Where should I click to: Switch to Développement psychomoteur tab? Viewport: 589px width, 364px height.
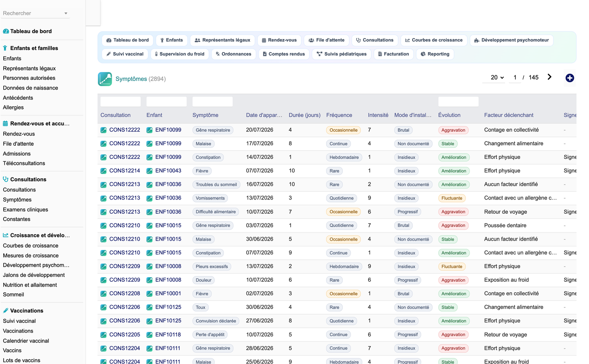[x=512, y=40]
